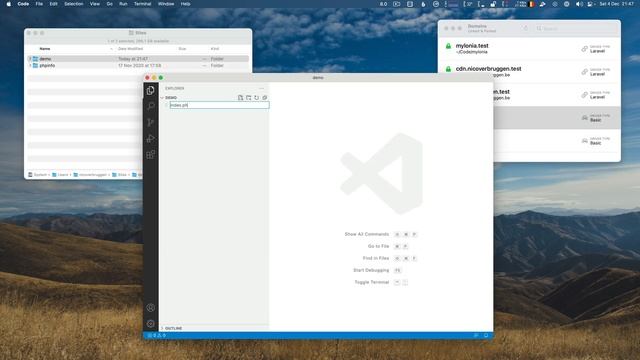
Task: Open the Edit menu
Action: [53, 4]
